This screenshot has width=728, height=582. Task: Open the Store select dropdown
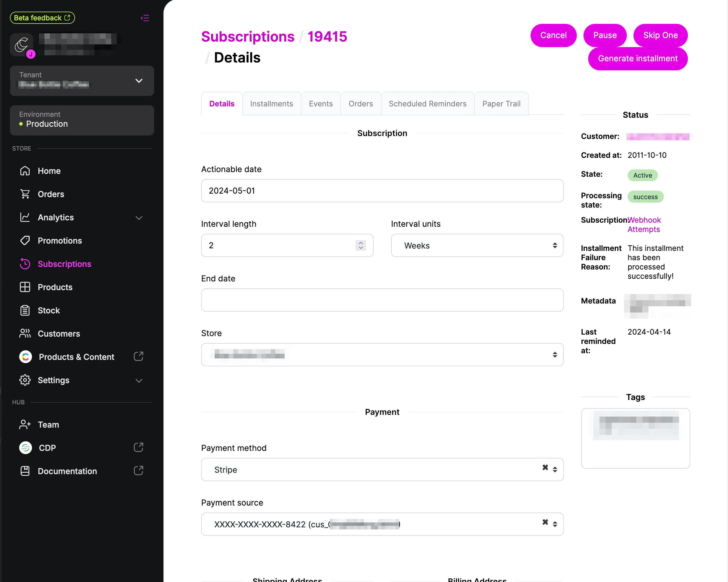pyautogui.click(x=382, y=355)
